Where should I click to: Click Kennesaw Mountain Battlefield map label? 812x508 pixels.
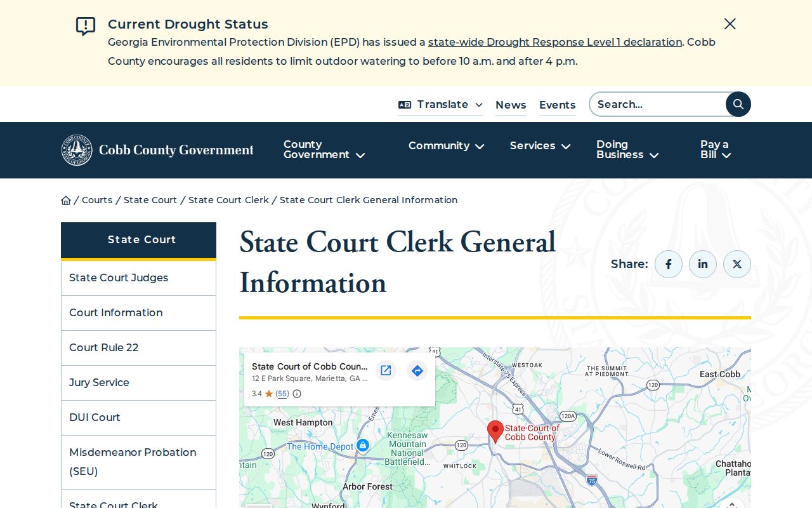coord(407,449)
